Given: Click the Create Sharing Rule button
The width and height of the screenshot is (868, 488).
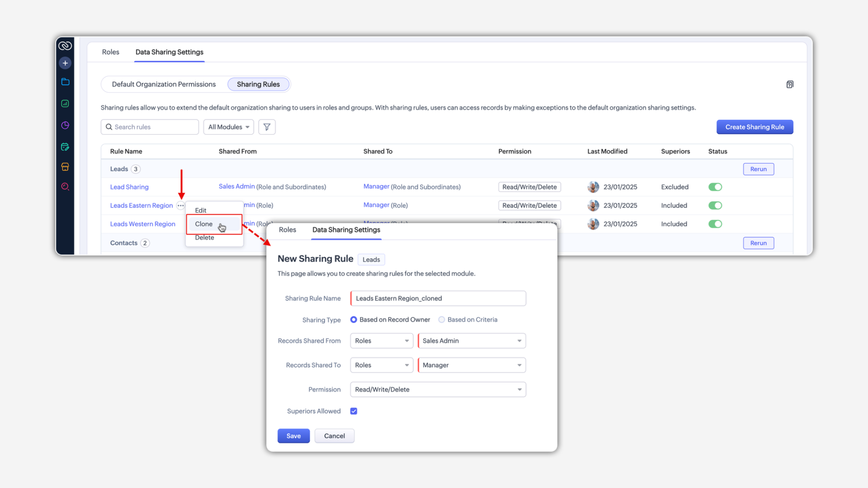Looking at the screenshot, I should (x=754, y=127).
